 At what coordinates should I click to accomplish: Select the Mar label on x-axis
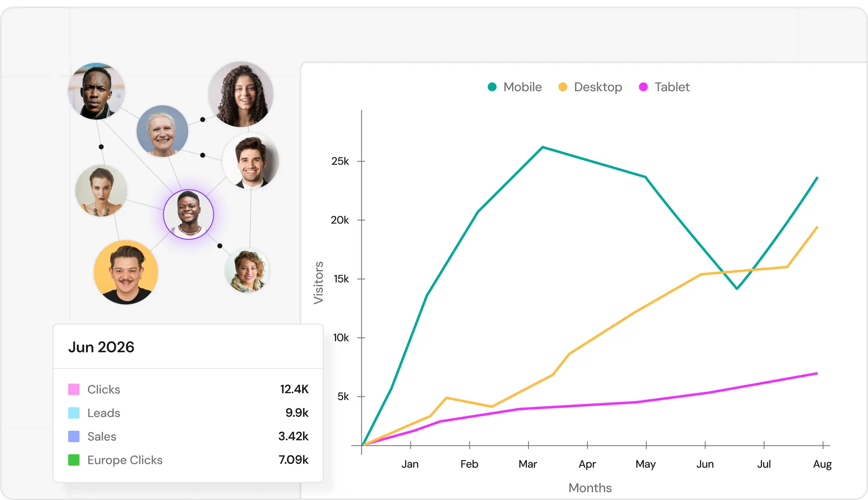click(528, 464)
